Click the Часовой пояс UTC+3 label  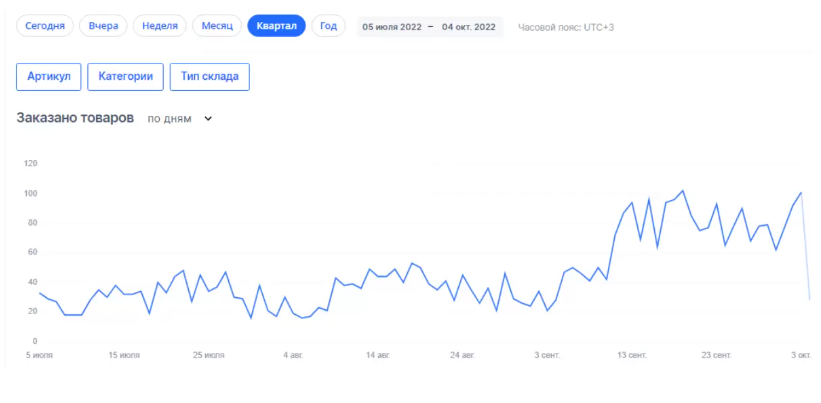[x=566, y=27]
